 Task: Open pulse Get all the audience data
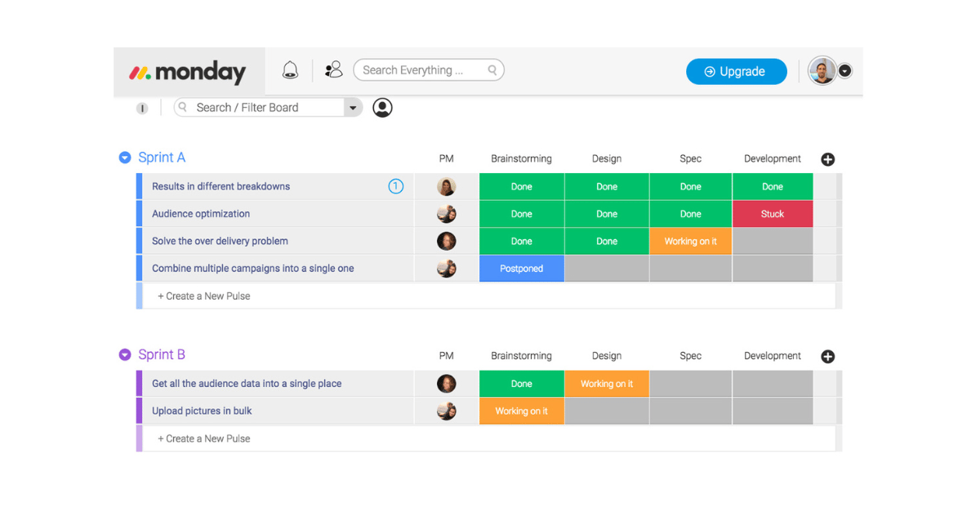click(x=247, y=383)
